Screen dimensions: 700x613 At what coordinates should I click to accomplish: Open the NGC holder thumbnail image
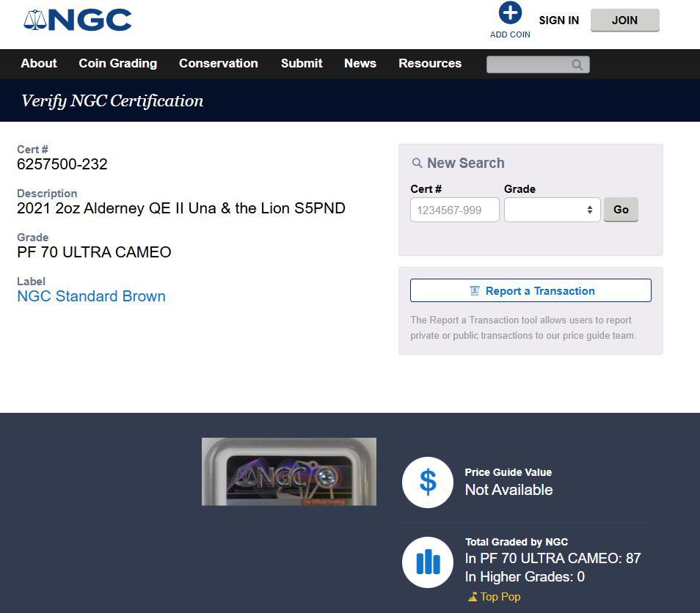[x=289, y=471]
